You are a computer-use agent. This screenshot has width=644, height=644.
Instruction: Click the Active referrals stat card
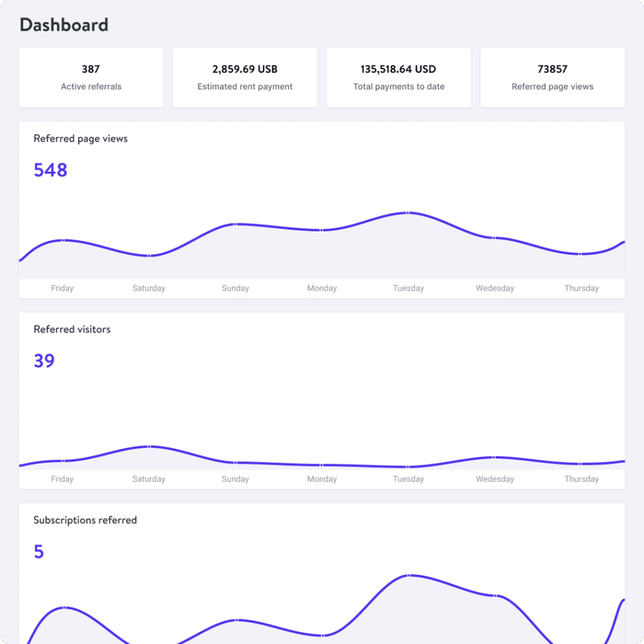[x=91, y=77]
